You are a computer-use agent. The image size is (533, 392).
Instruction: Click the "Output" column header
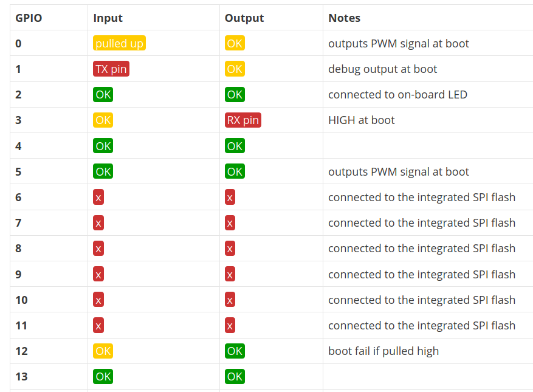point(244,18)
